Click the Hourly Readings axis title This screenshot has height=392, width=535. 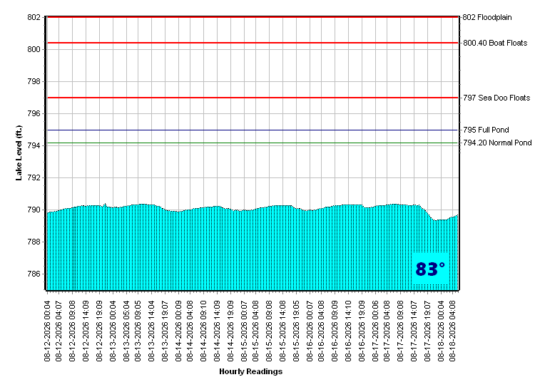tap(251, 371)
